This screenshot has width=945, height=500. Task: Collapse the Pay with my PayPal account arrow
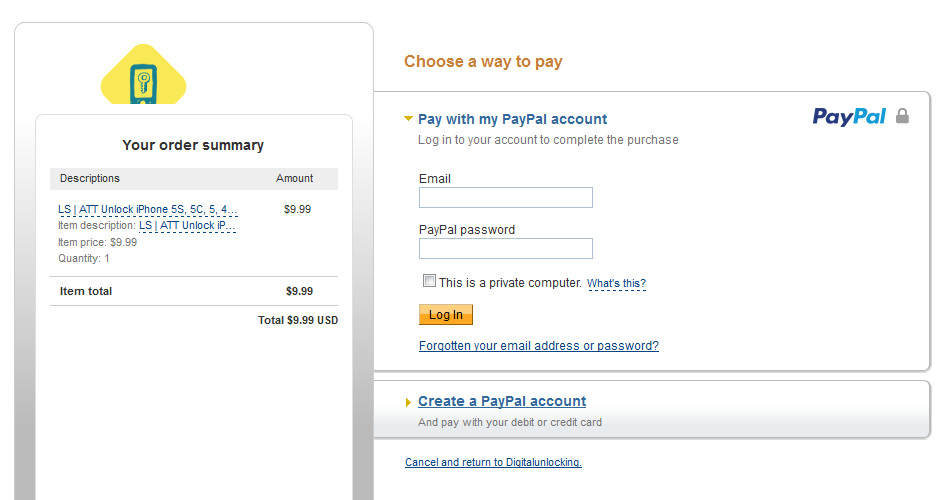[408, 119]
